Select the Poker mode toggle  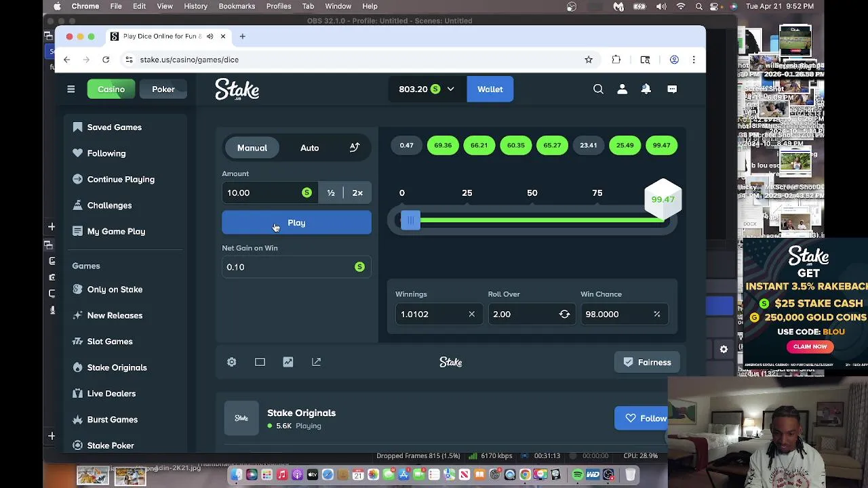tap(163, 89)
